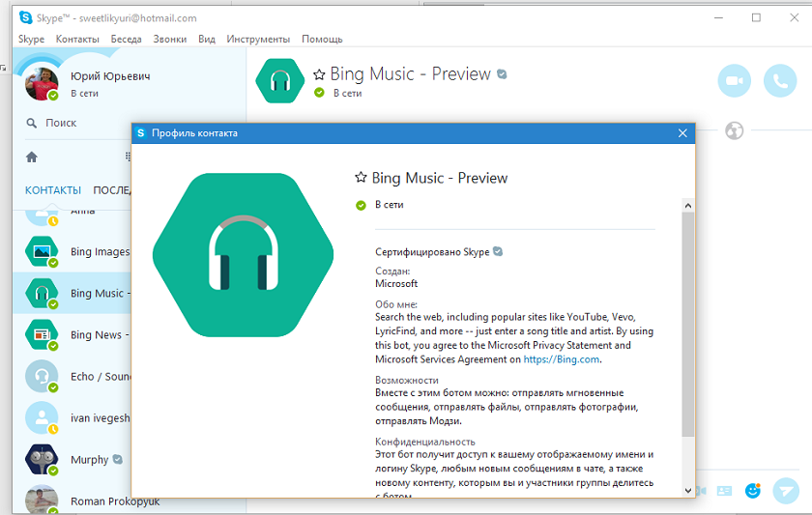Open the status indicator on Юрий Юрьевич's avatar
812x515 pixels.
pyautogui.click(x=53, y=96)
